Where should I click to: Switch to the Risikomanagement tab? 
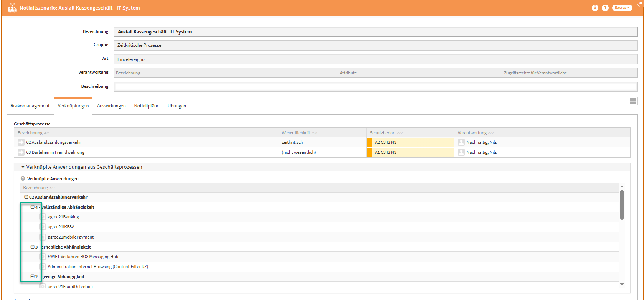pos(30,106)
